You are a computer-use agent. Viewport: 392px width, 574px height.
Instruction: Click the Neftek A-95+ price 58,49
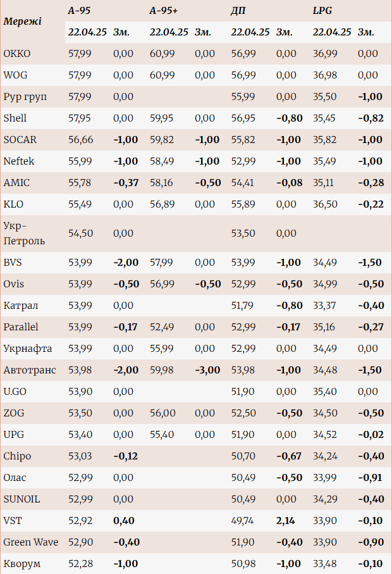[x=162, y=161]
